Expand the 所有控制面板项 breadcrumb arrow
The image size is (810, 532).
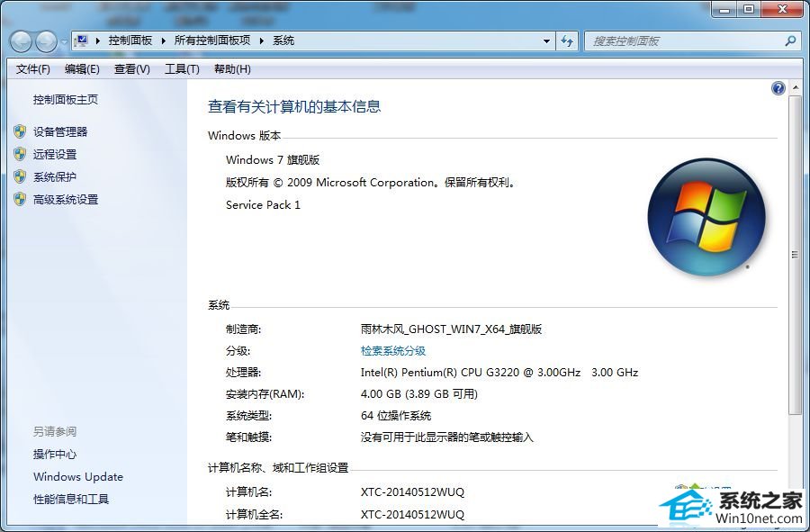[x=260, y=41]
